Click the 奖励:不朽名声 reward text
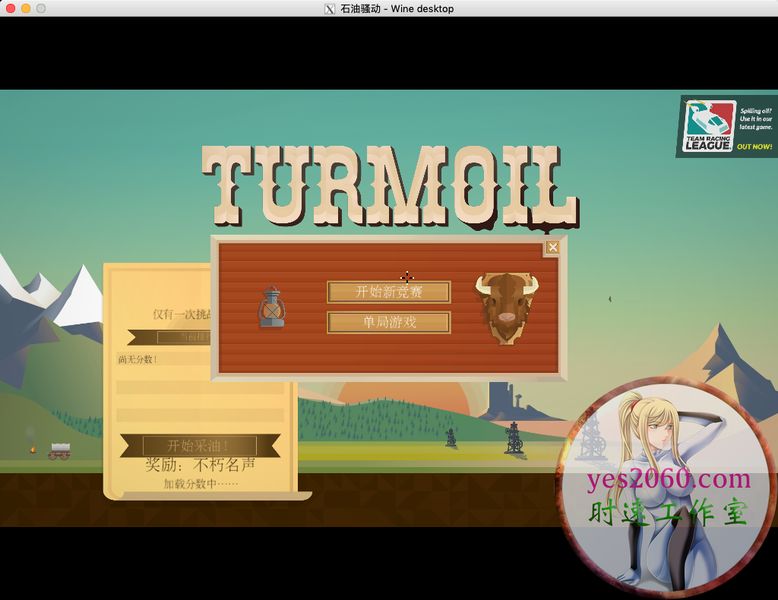 [200, 466]
